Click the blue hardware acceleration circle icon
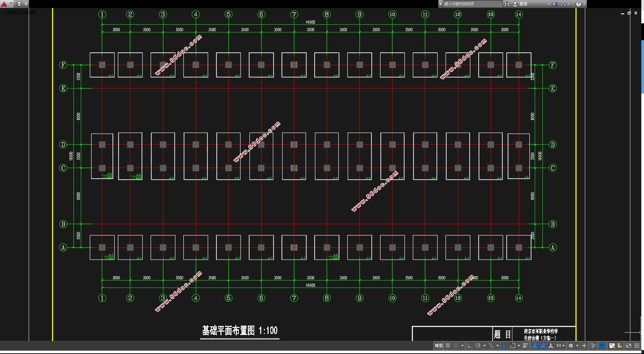 [602, 346]
